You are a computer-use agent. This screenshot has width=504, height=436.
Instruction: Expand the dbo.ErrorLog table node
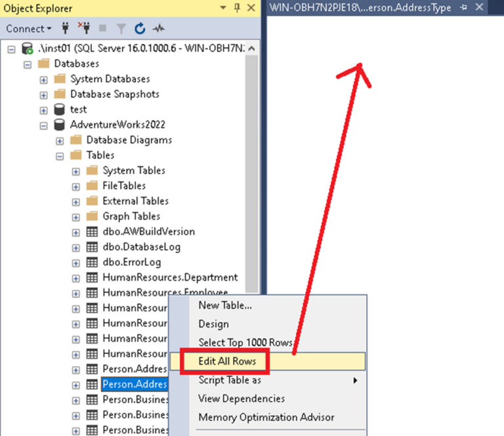point(75,262)
